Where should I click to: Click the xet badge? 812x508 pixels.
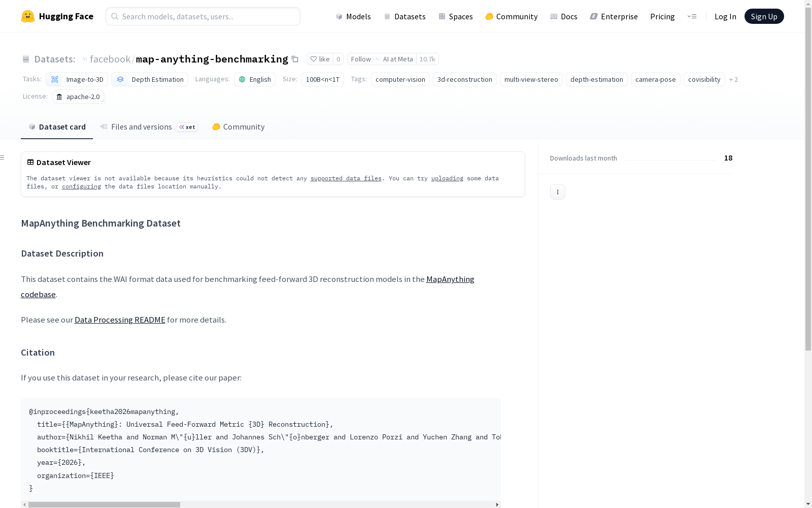click(x=187, y=127)
